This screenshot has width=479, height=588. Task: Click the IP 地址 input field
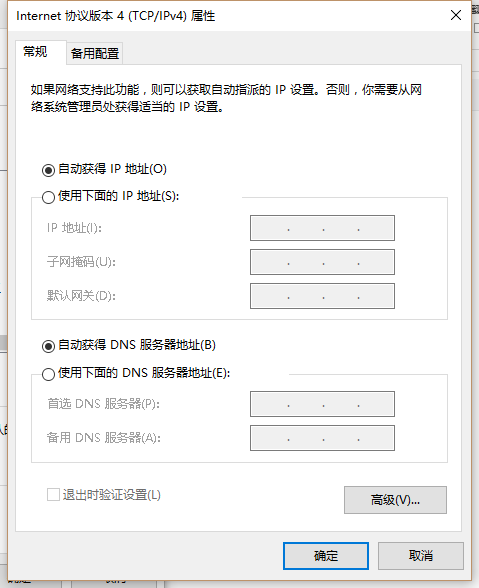323,228
